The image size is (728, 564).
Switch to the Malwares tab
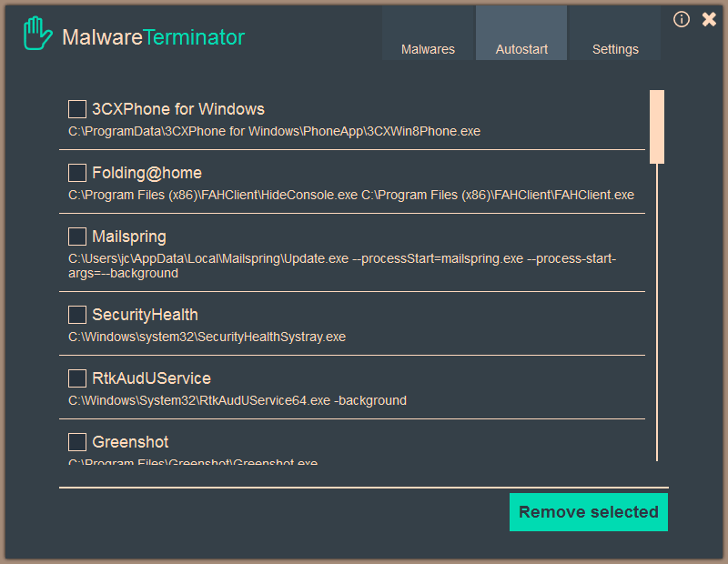coord(428,49)
